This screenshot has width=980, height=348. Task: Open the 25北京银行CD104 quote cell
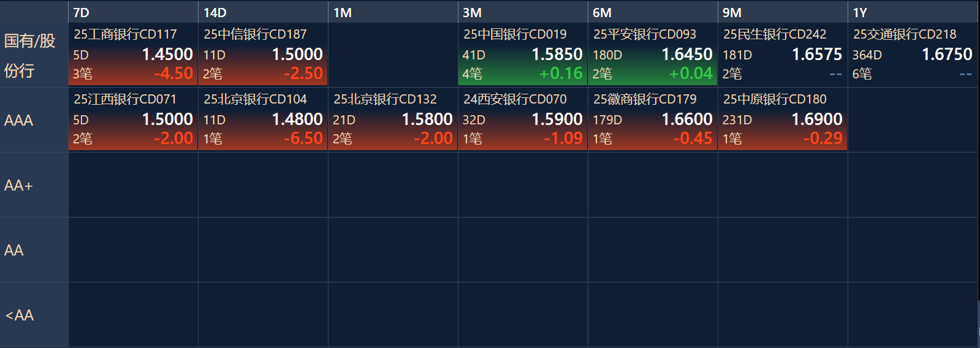coord(263,119)
